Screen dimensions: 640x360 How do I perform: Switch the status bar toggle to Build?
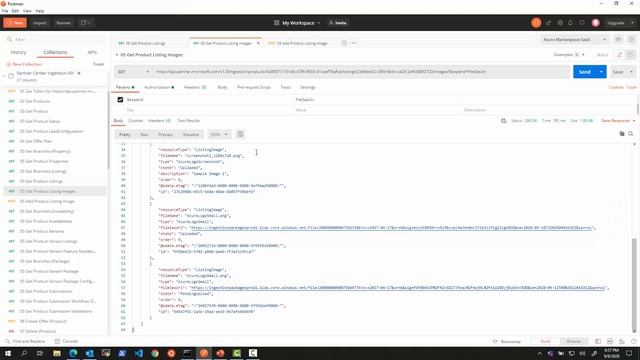545,341
